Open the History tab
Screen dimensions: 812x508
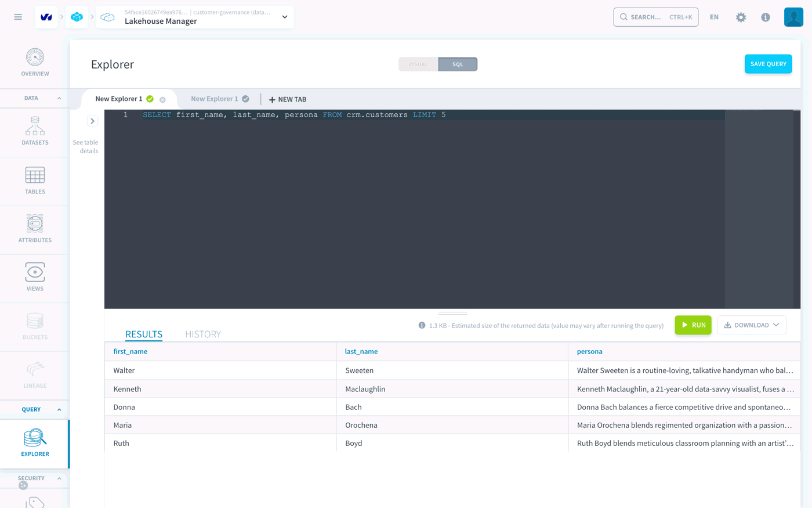[x=203, y=334]
